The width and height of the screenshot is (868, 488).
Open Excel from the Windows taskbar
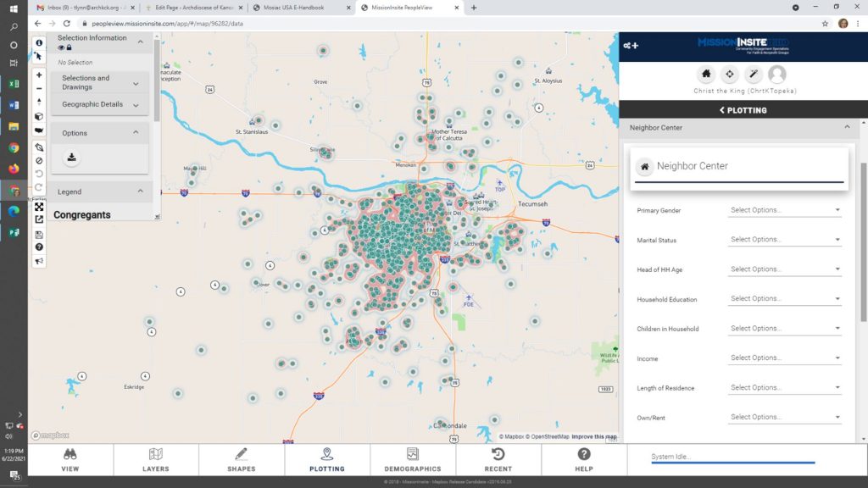point(14,84)
